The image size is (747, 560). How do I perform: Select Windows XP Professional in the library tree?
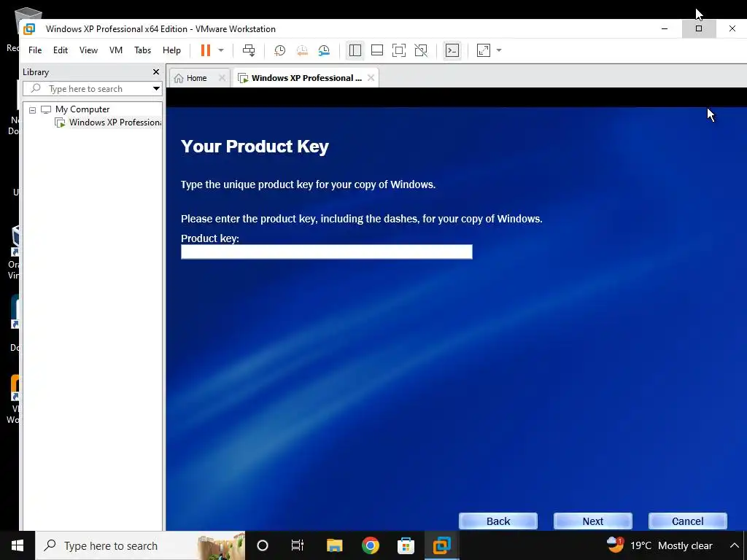click(109, 122)
